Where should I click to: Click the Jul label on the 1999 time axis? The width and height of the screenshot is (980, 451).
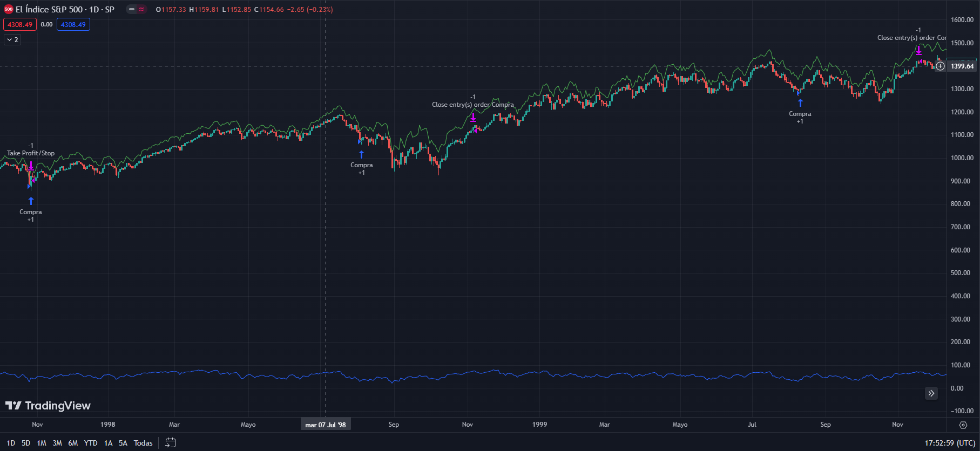pos(752,425)
